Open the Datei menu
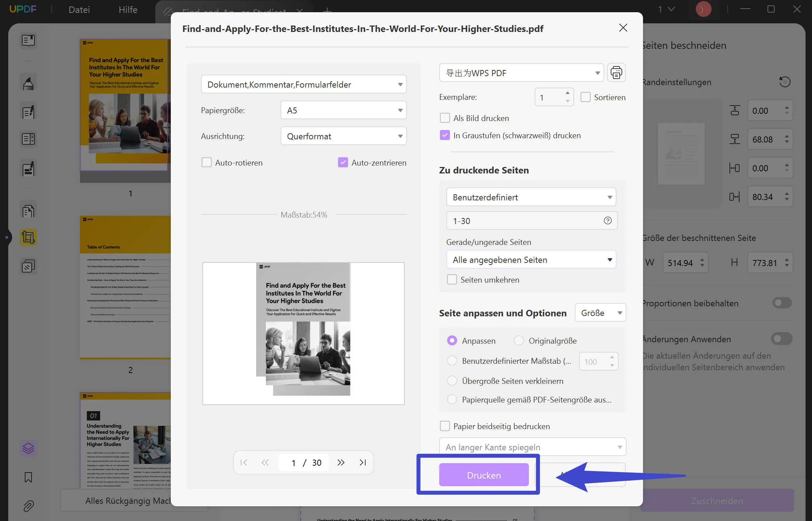The image size is (812, 521). click(x=79, y=10)
